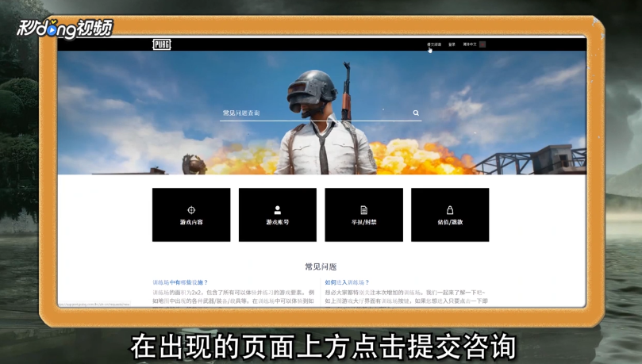Open FAQ link 训练场中有哪些设施？

180,282
